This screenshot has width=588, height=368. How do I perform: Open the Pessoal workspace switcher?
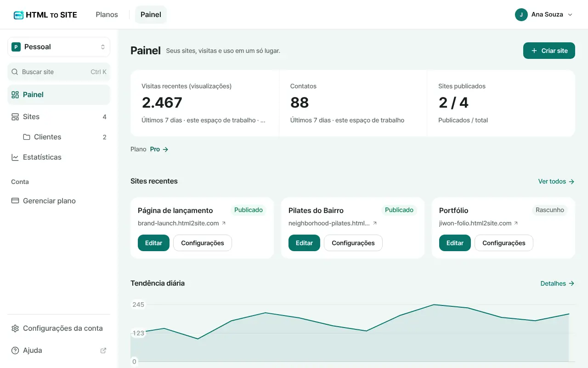59,47
